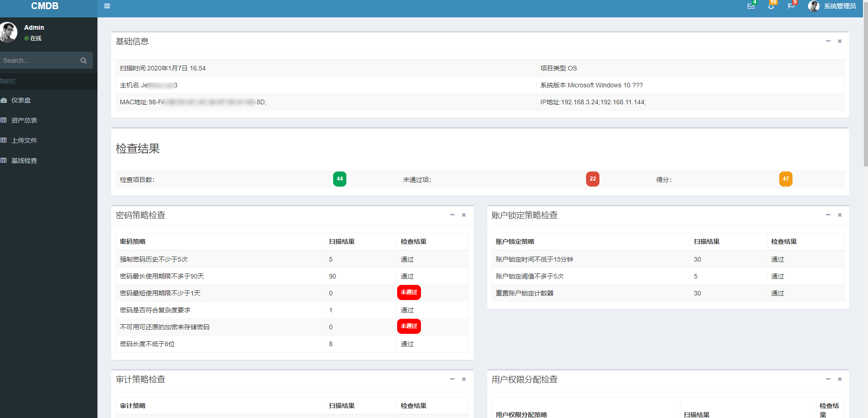Click the 在线 status indicator

pos(33,38)
